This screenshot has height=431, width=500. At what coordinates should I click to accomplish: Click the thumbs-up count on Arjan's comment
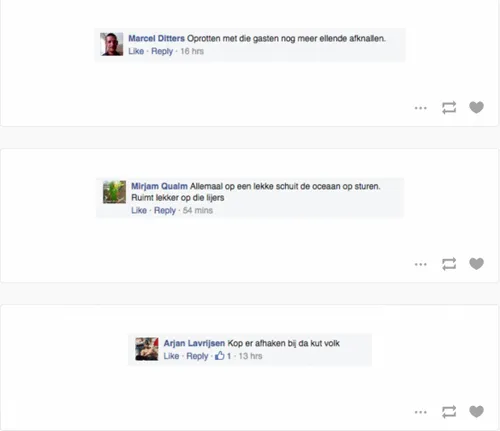tap(223, 356)
